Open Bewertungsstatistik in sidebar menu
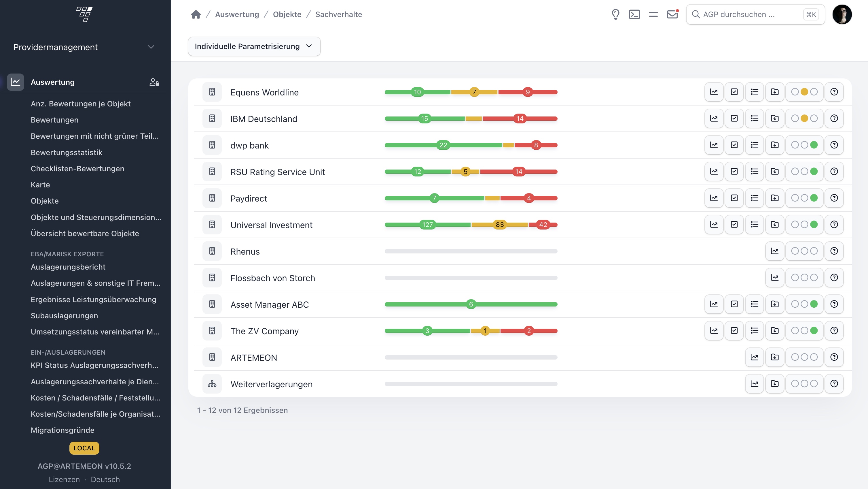Image resolution: width=868 pixels, height=489 pixels. 66,153
